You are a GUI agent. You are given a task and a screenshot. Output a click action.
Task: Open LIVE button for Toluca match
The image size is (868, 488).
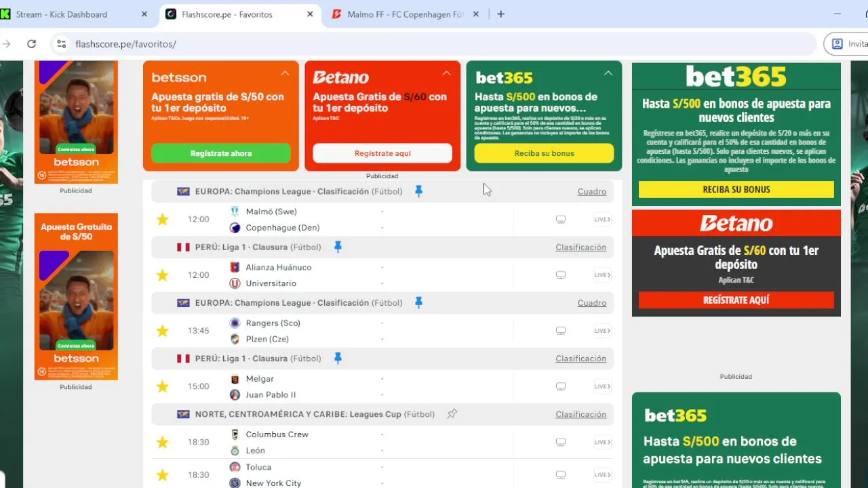[x=602, y=475]
